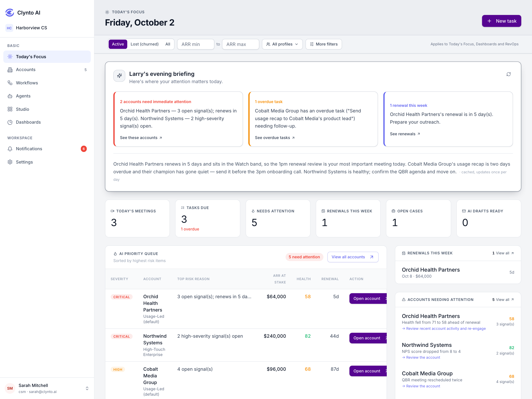
Task: Click the Clynto AI logo icon
Action: click(x=10, y=12)
